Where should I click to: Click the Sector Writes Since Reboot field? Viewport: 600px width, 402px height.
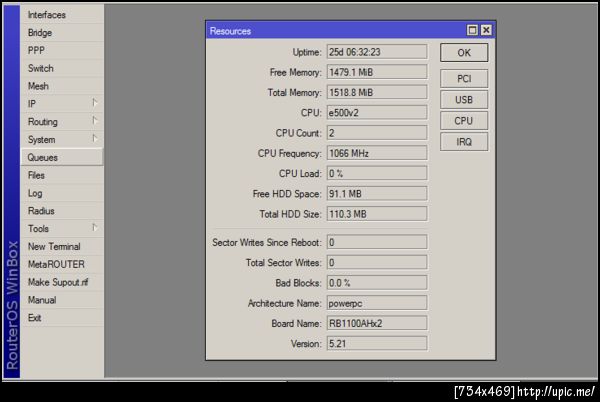(x=377, y=243)
